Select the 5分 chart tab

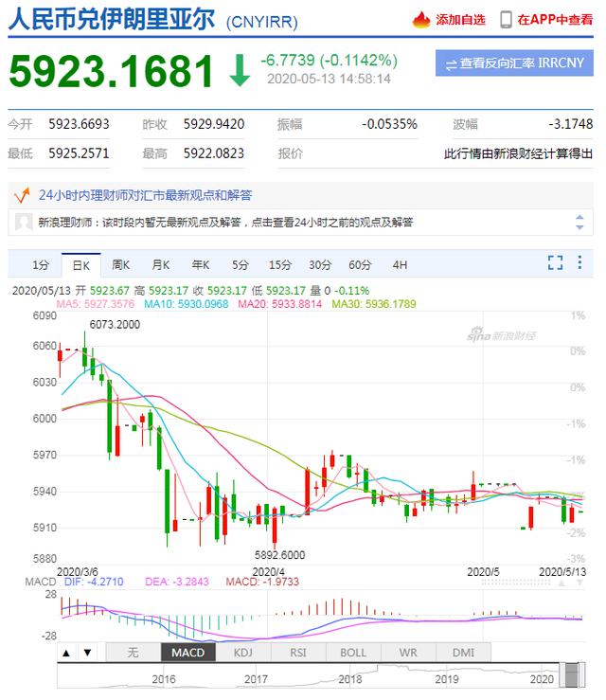(241, 265)
